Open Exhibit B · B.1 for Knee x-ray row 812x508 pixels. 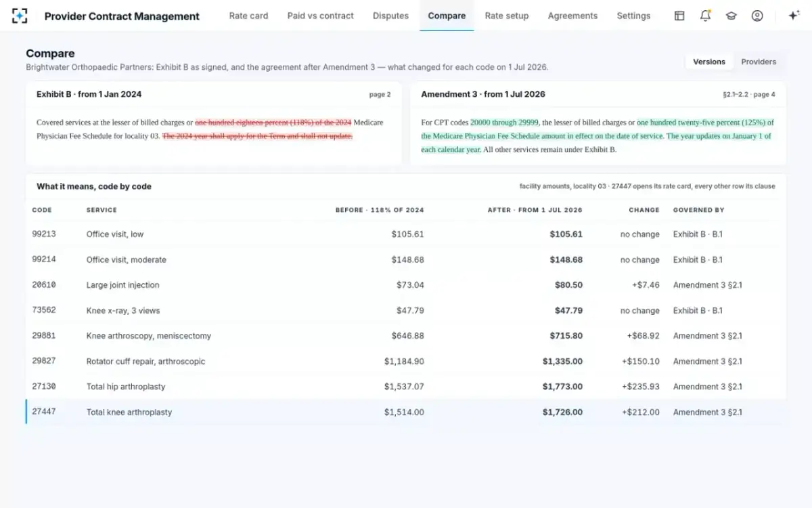coord(698,310)
